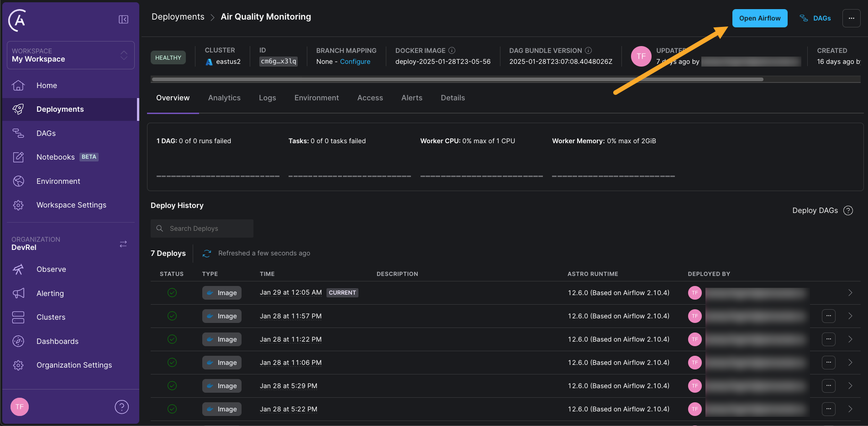Open DAGs from the sidebar

(46, 133)
